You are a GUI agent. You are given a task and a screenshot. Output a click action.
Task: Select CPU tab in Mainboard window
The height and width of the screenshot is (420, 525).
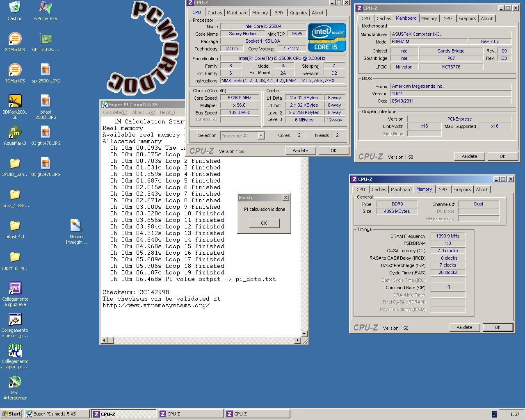tap(365, 18)
